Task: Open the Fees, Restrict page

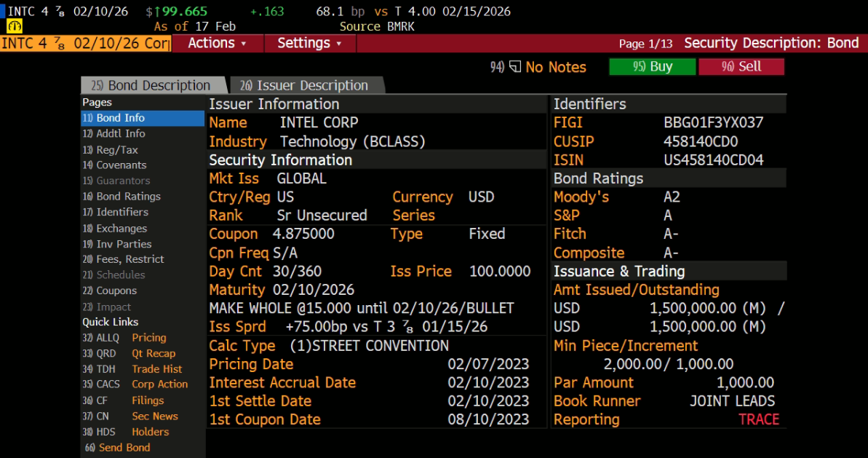Action: click(x=123, y=259)
